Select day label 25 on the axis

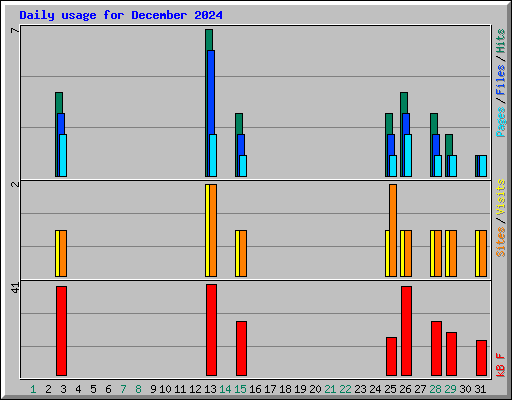pos(391,389)
